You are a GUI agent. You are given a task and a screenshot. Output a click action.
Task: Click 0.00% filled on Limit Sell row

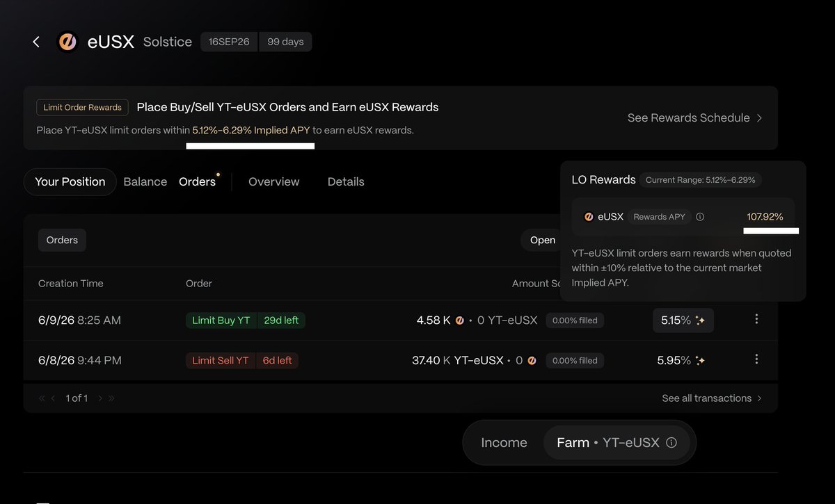[x=575, y=361]
